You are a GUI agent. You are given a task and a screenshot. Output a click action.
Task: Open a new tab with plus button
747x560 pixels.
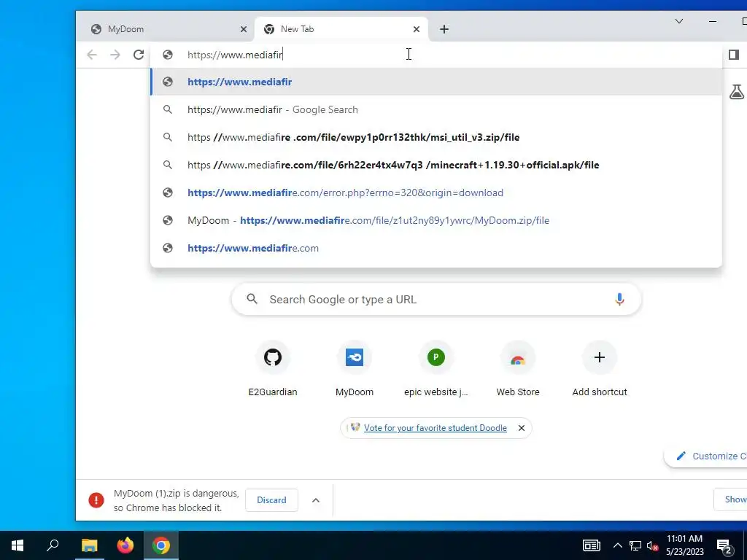[x=444, y=29]
